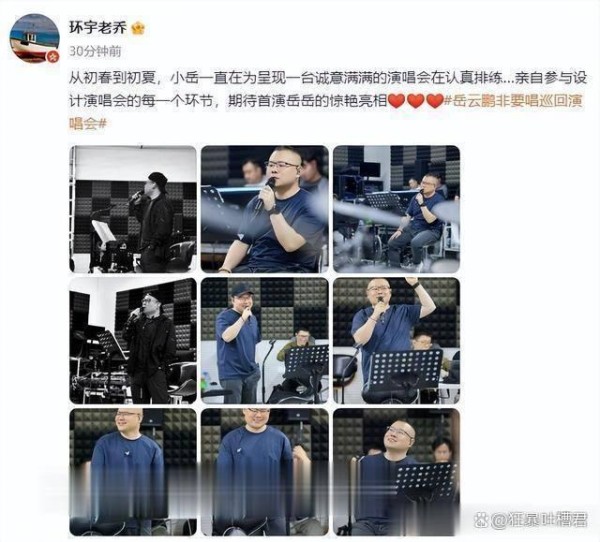Click the first red heart emoji
Image resolution: width=600 pixels, height=542 pixels.
(x=396, y=101)
